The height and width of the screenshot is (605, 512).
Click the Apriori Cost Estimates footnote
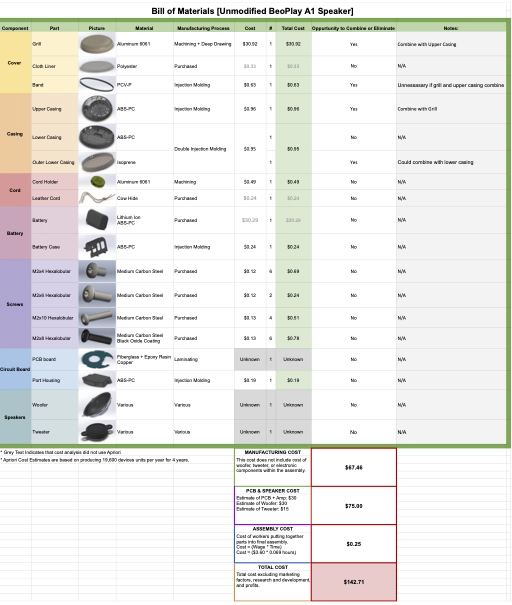[x=95, y=460]
